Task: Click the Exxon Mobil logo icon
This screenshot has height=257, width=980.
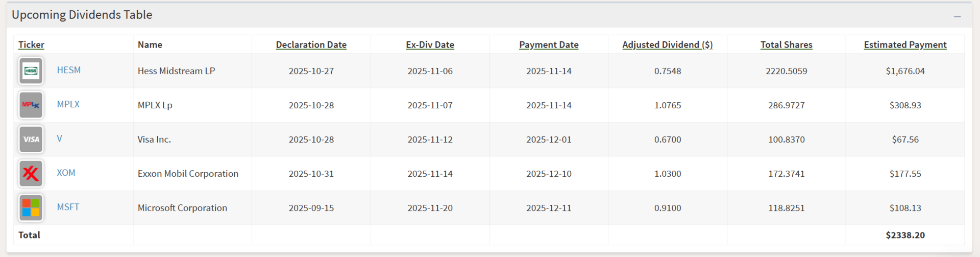Action: pyautogui.click(x=31, y=173)
